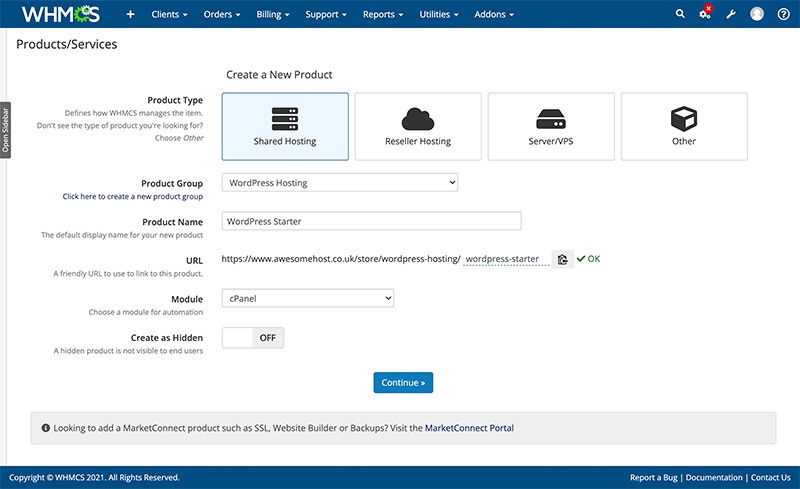Open the wrench configuration icon
The width and height of the screenshot is (800, 489).
click(731, 14)
